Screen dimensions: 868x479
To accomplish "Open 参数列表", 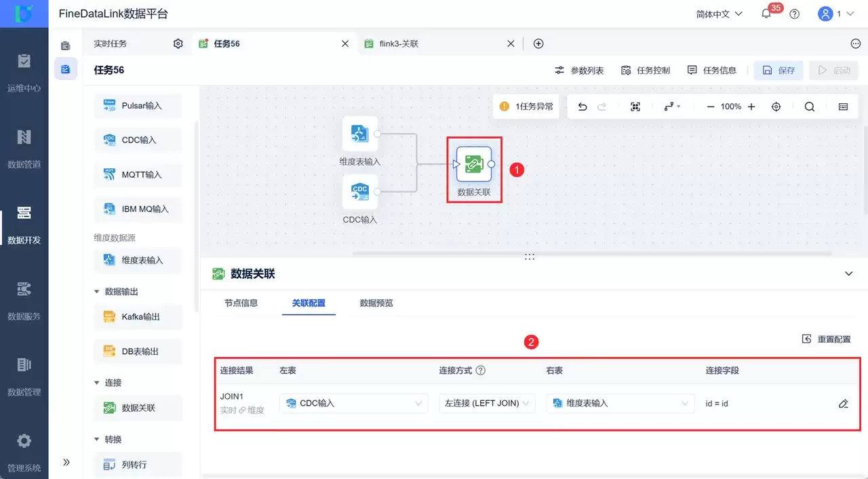I will [x=579, y=71].
